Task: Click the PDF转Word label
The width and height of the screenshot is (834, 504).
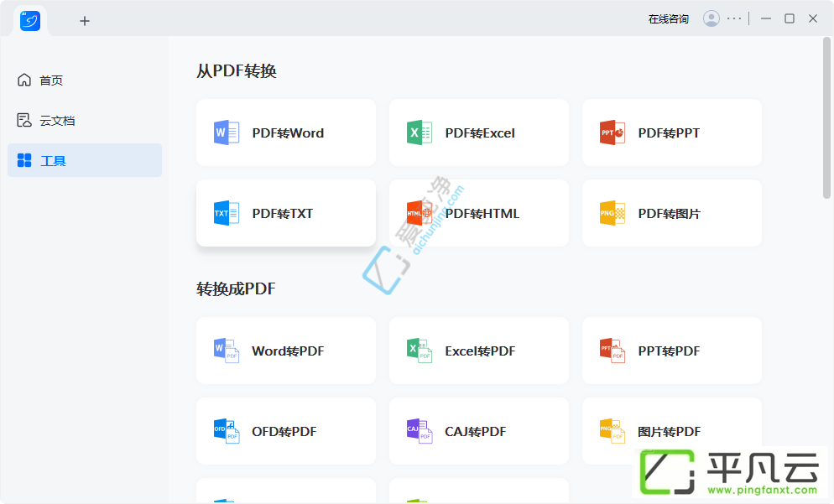Action: tap(288, 132)
